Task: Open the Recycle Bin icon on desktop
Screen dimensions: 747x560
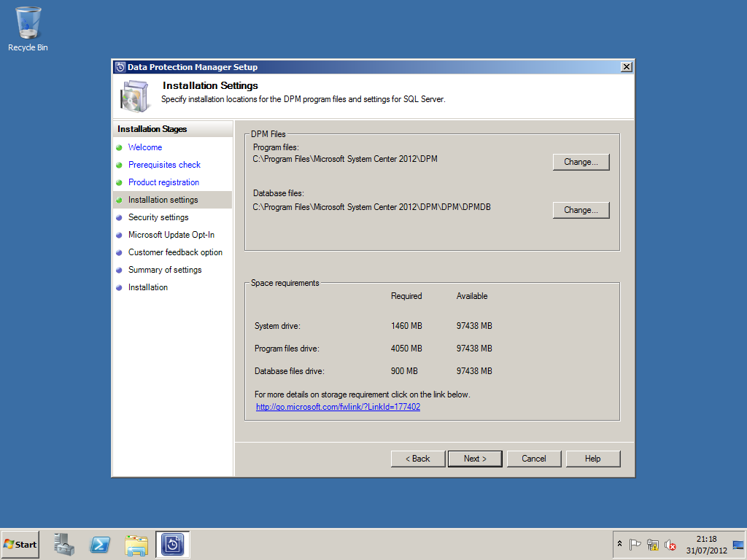Action: pyautogui.click(x=28, y=29)
